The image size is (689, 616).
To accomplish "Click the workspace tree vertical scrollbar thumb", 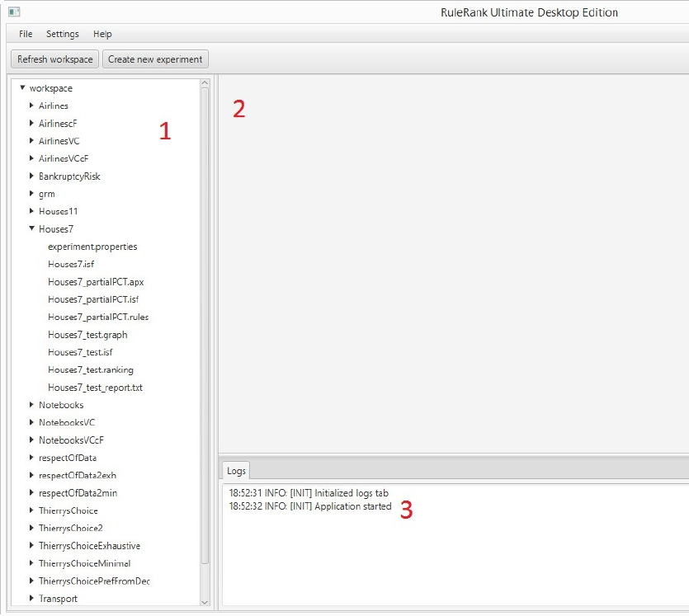I will tap(205, 326).
